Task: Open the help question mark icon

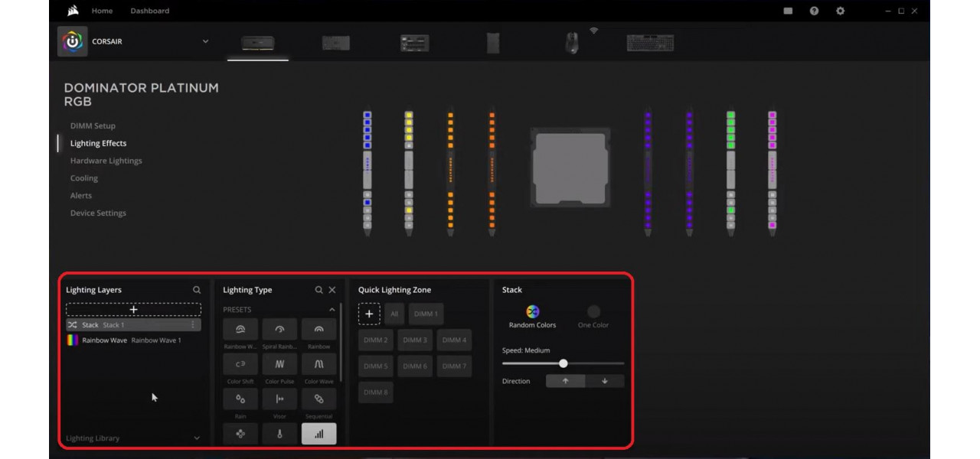Action: [814, 11]
